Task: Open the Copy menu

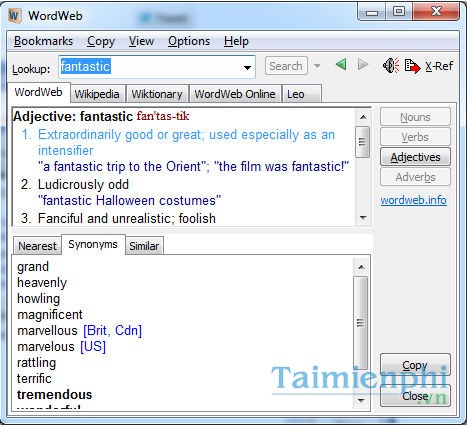Action: [101, 41]
